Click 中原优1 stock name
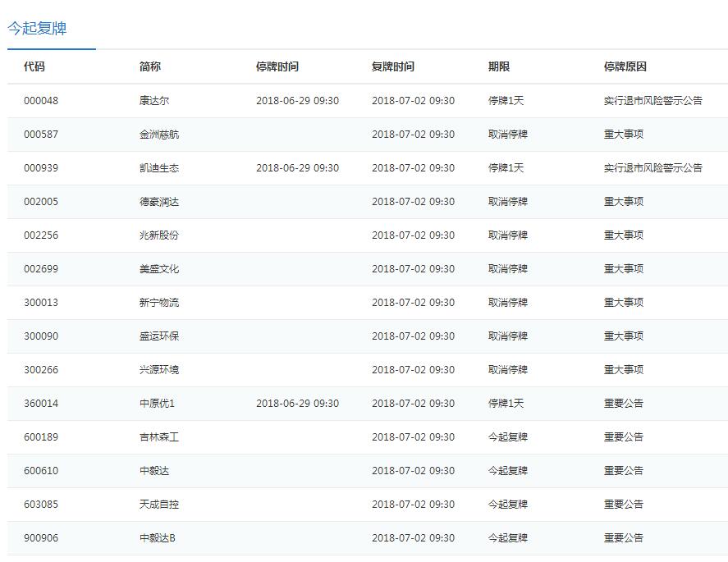The width and height of the screenshot is (728, 562). point(158,404)
